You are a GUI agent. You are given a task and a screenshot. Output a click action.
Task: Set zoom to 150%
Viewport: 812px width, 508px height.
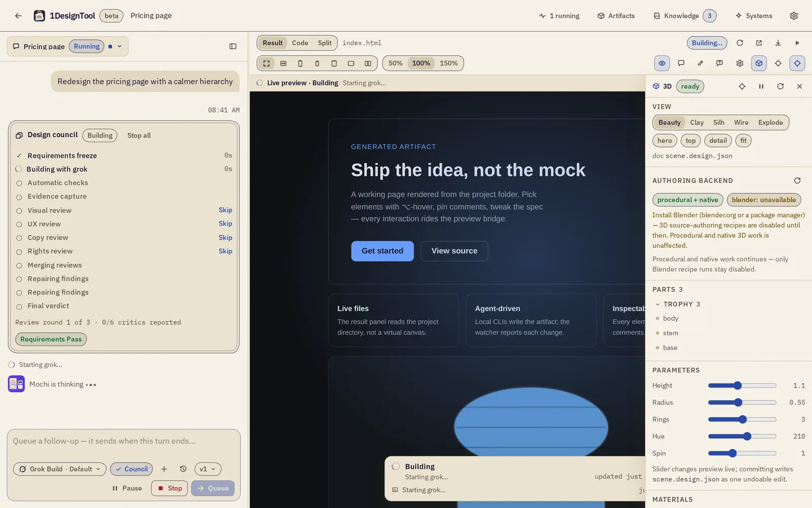pyautogui.click(x=449, y=63)
